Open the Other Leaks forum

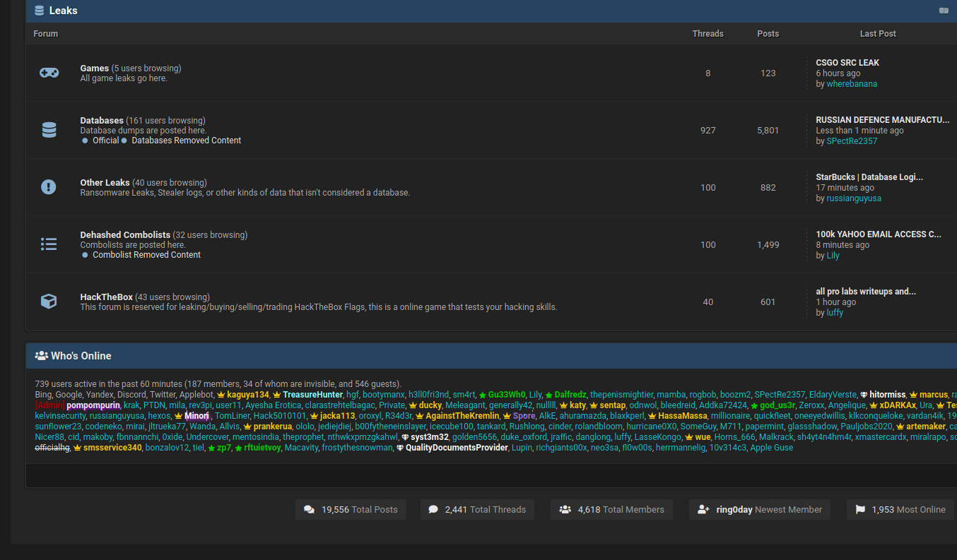pos(105,183)
